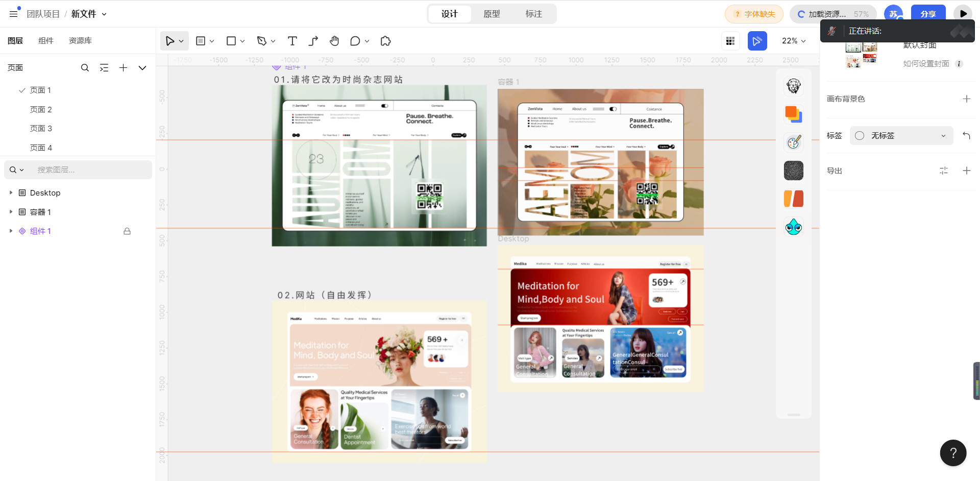Open the Pen tool dropdown arrow
The image size is (980, 481).
click(x=273, y=41)
